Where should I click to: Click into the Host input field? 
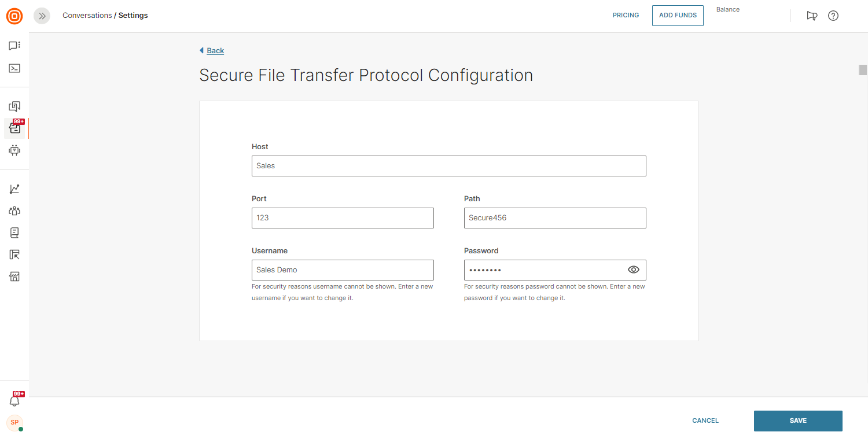pos(448,166)
